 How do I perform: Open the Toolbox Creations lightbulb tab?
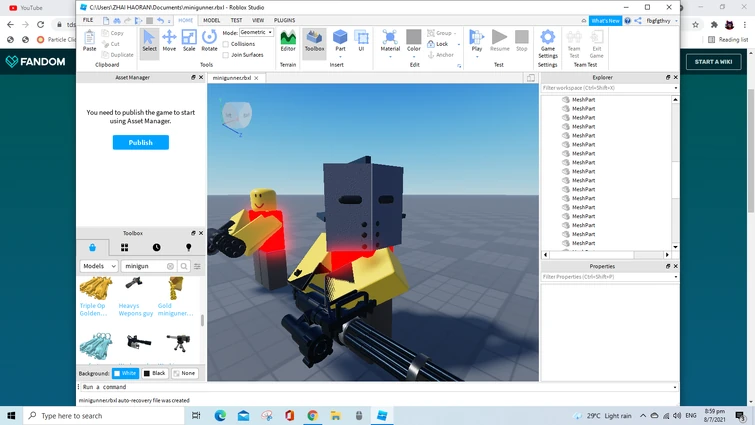point(189,247)
